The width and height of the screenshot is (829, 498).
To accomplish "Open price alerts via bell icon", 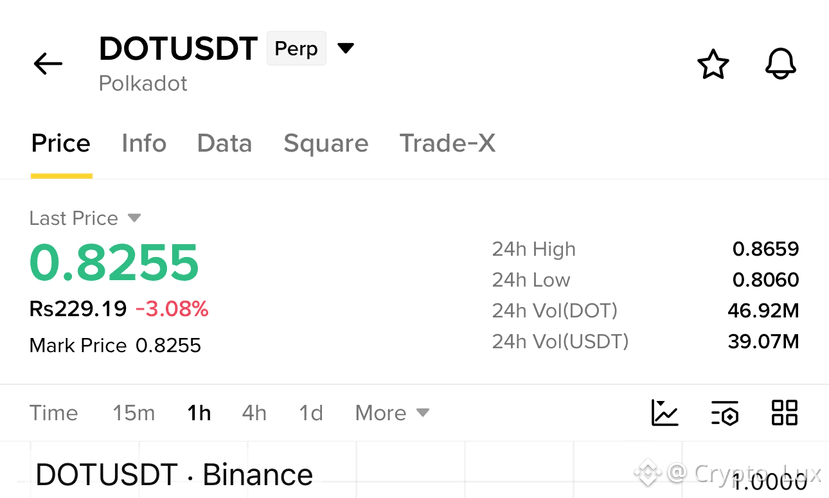I will click(x=780, y=64).
